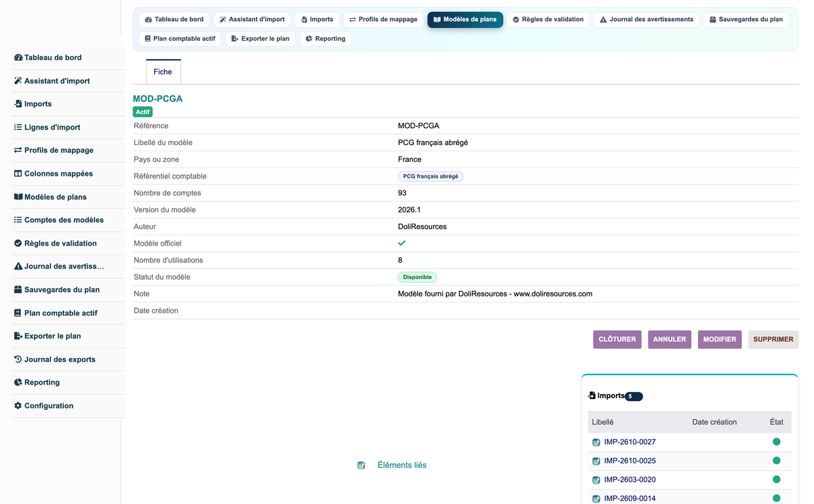Click the MOD-PCGA title heading
Image resolution: width=814 pixels, height=504 pixels.
(157, 98)
